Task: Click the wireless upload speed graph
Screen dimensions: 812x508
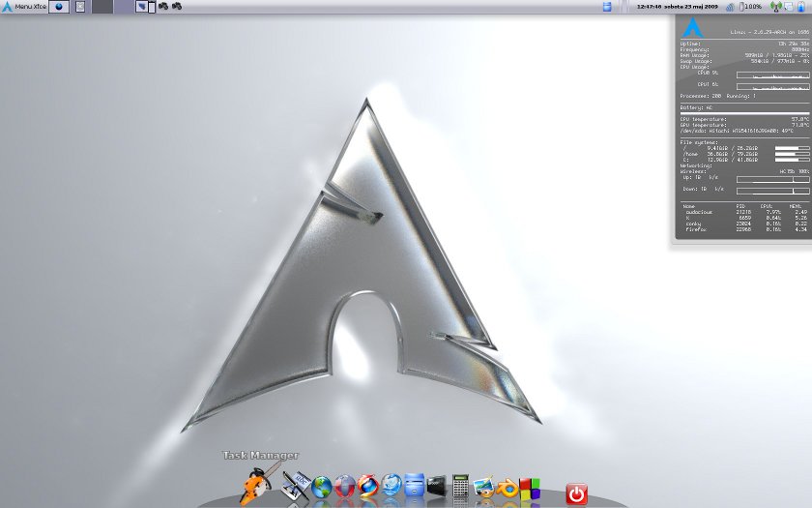Action: coord(772,179)
